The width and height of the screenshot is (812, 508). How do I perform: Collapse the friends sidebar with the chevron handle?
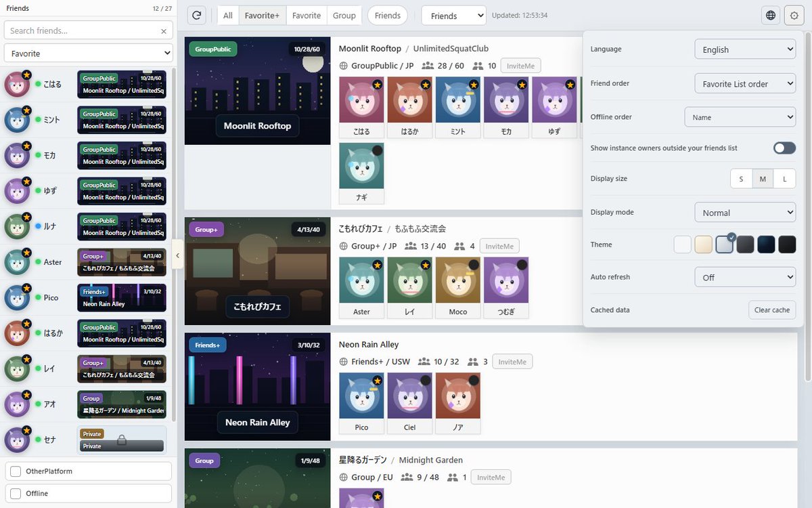point(178,255)
